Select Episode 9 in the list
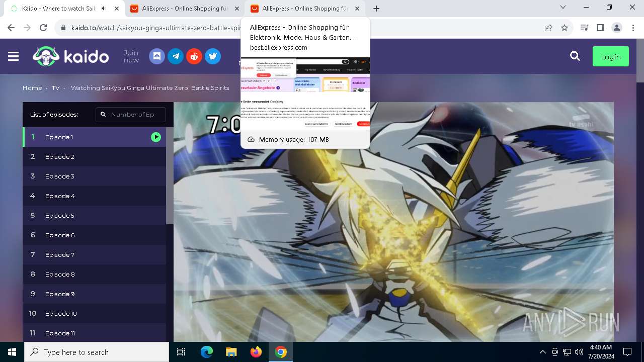Viewport: 644px width, 362px height. pyautogui.click(x=94, y=294)
